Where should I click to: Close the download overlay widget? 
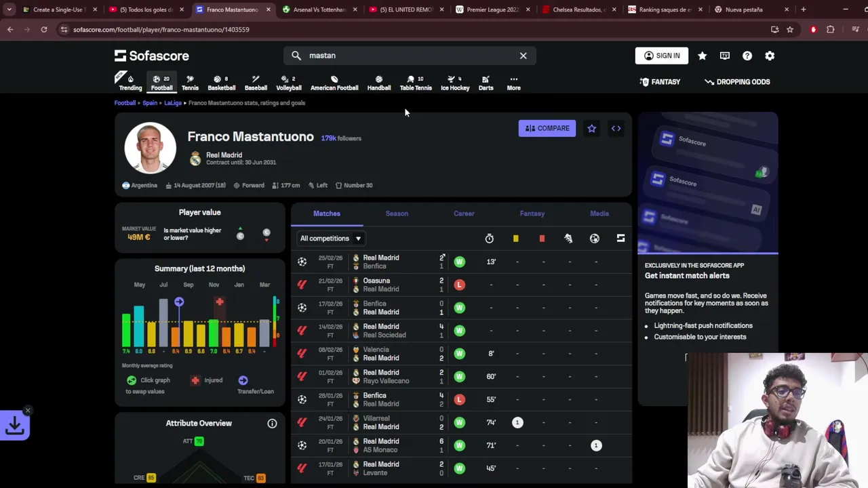click(28, 411)
